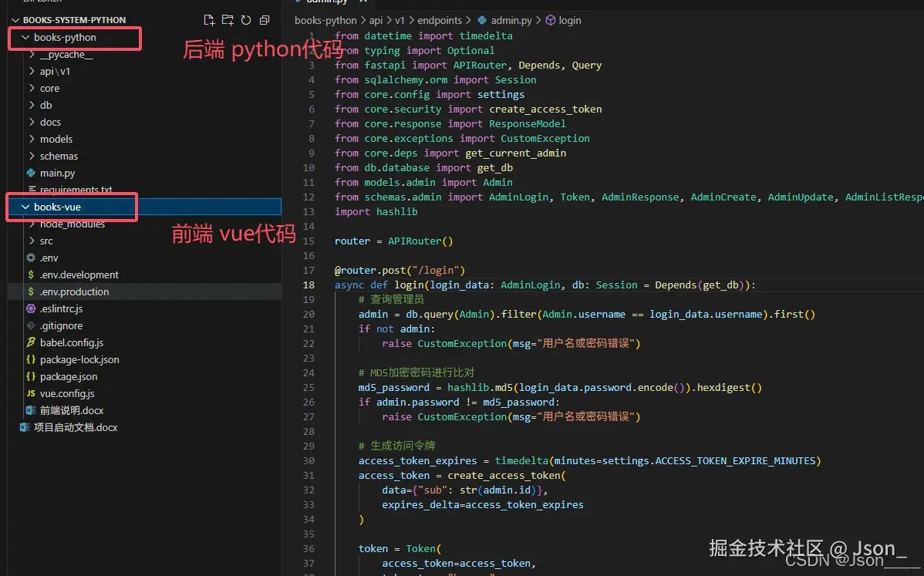
Task: Click the ESLint icon beside .eslintrc.js
Action: point(31,308)
